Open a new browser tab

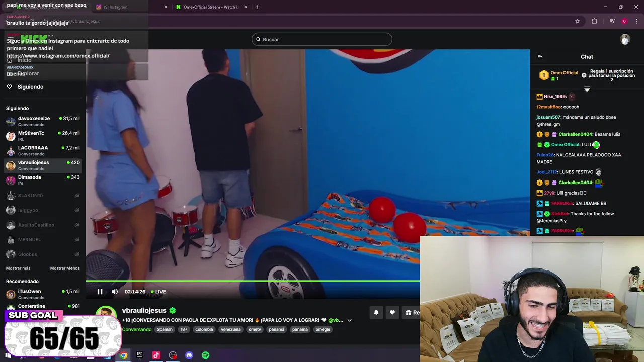click(258, 7)
